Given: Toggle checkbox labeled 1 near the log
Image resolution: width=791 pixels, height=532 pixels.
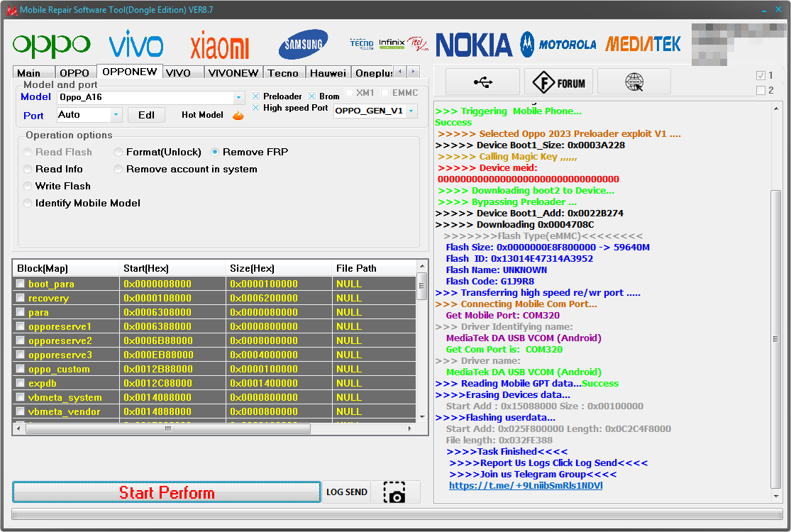Looking at the screenshot, I should [x=760, y=76].
